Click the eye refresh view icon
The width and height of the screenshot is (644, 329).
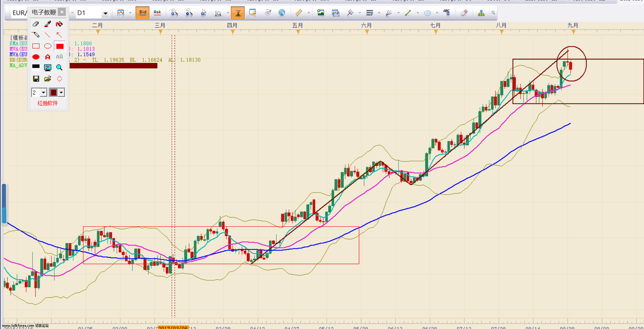268,13
